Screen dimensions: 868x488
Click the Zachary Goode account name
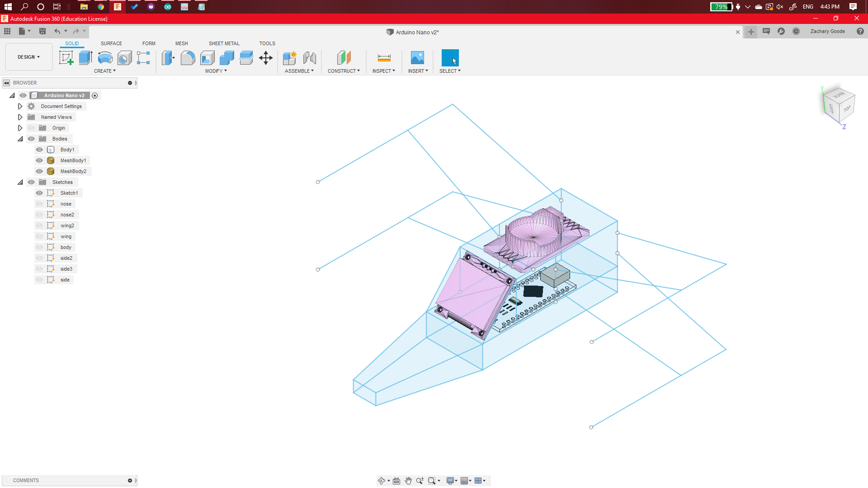pos(827,31)
